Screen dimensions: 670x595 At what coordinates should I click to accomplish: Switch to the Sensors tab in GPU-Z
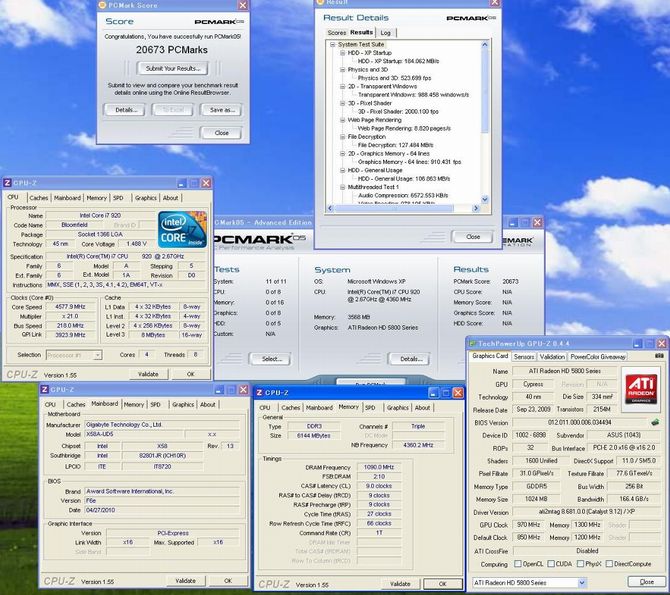523,356
